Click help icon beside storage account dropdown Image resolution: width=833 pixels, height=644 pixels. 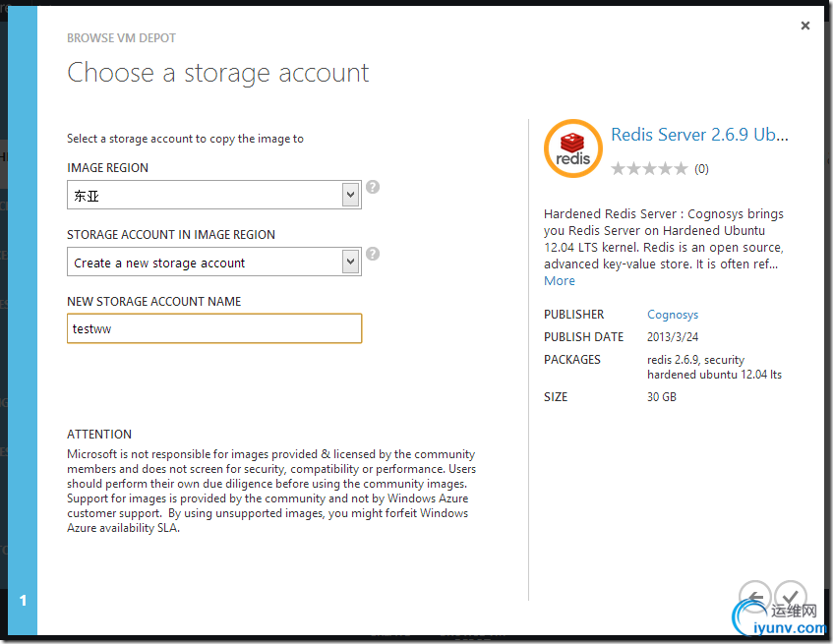[x=373, y=254]
